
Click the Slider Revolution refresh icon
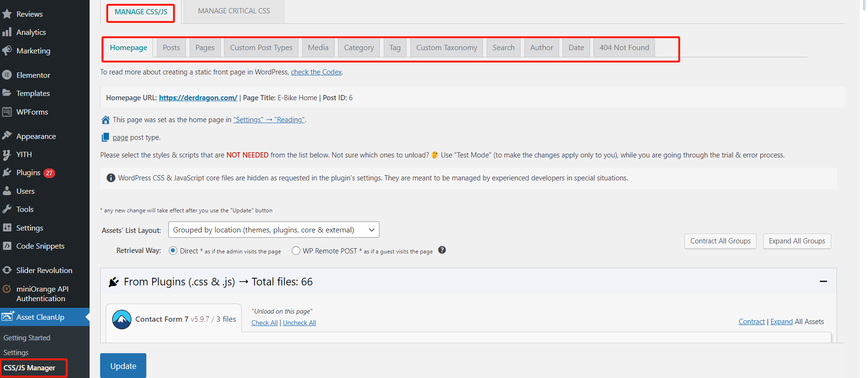coord(7,270)
